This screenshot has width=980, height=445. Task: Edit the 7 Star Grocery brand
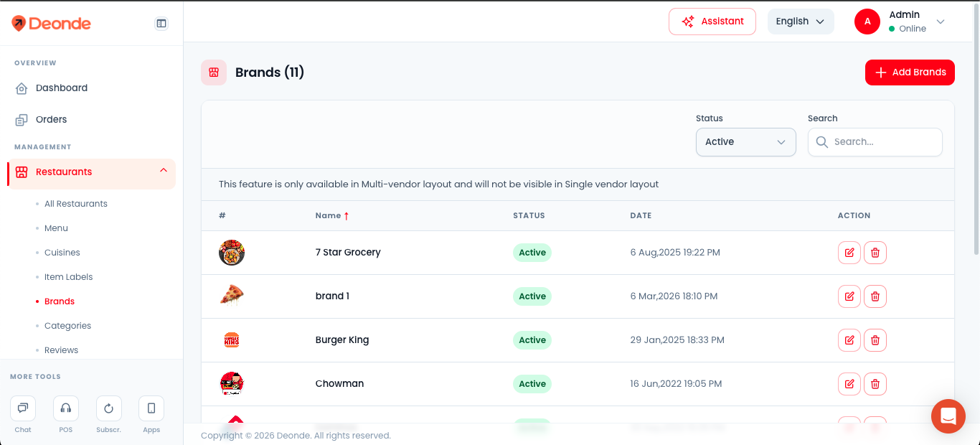coord(849,253)
